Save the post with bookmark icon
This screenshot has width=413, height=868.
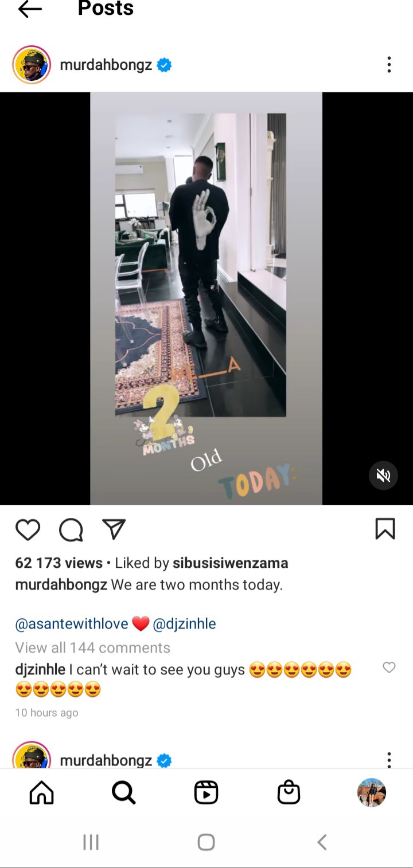(x=385, y=529)
